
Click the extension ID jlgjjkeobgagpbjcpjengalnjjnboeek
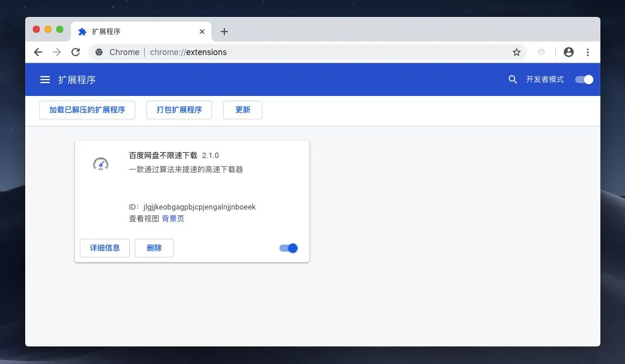click(x=199, y=207)
